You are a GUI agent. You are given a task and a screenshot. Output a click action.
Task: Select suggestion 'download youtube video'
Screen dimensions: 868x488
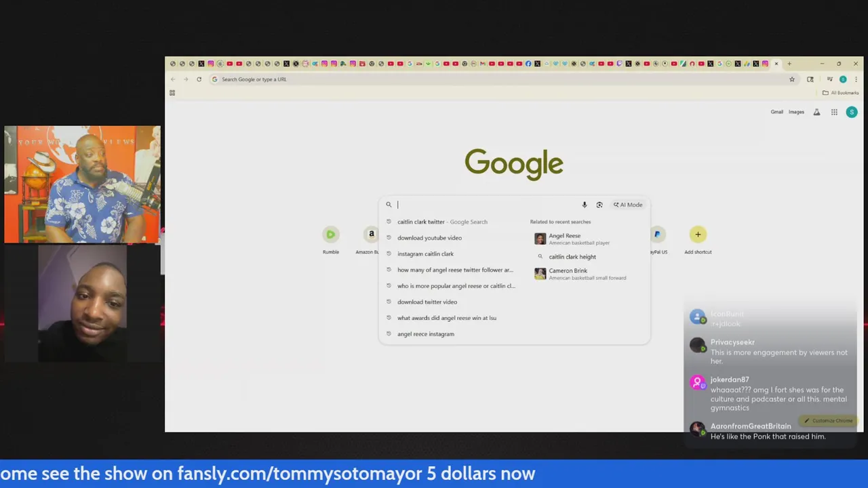429,238
